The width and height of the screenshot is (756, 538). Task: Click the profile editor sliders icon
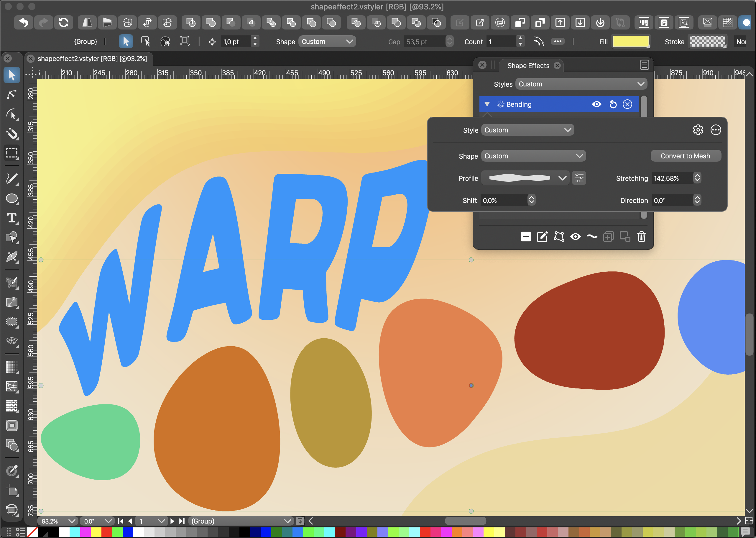(x=579, y=178)
